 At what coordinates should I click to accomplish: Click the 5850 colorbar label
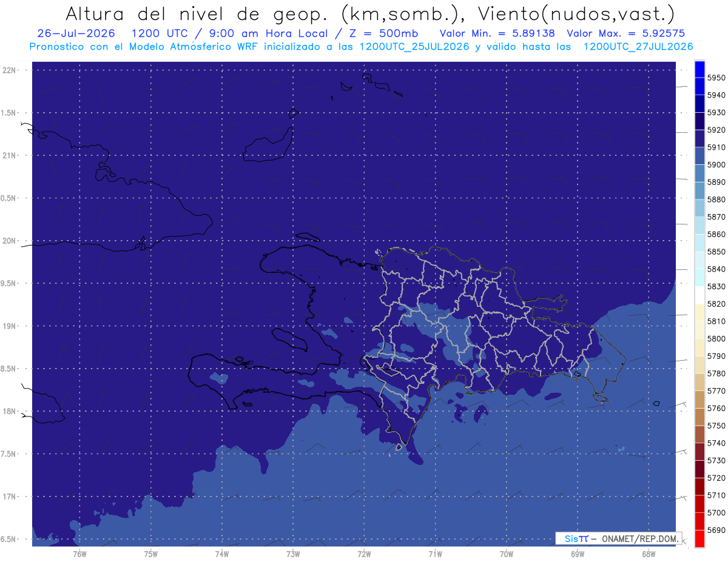click(716, 252)
